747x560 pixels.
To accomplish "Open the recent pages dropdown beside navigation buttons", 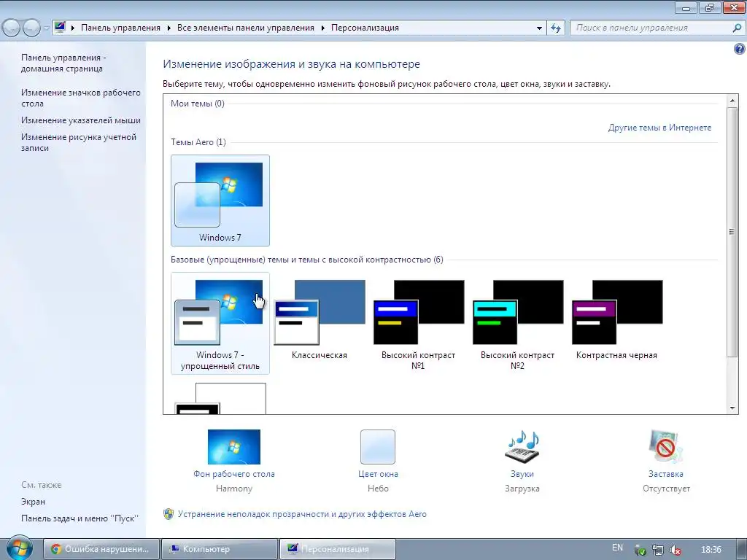I will (46, 28).
